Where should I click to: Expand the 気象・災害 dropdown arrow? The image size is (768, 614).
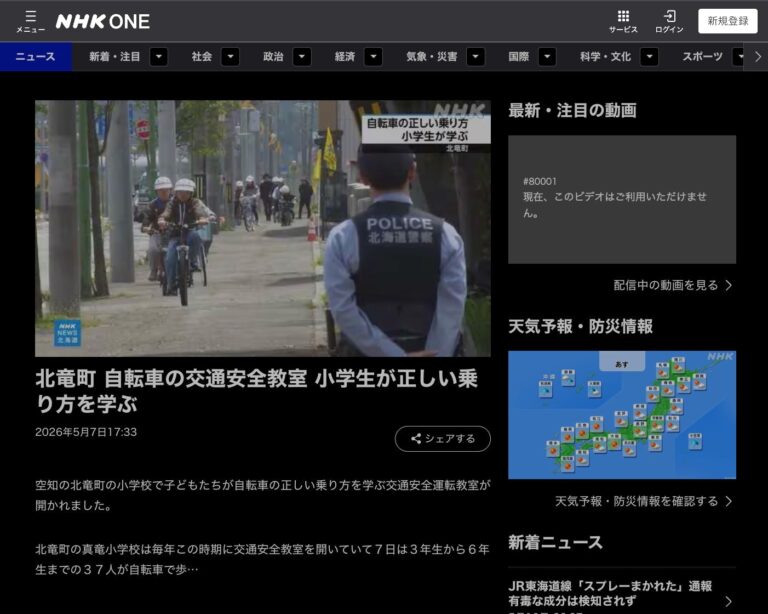tap(475, 57)
